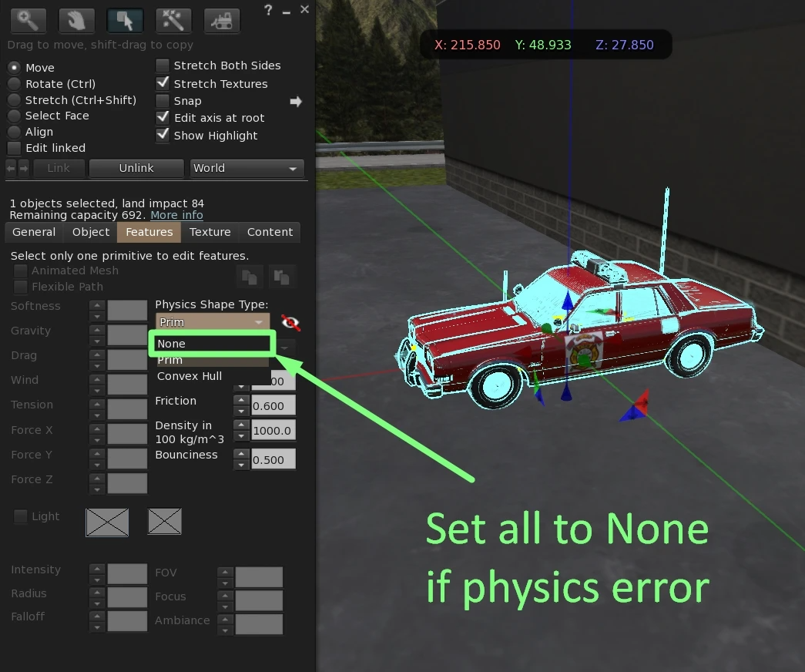Screen dimensions: 805x672
Task: Open the World coordinate dropdown
Action: tap(247, 168)
